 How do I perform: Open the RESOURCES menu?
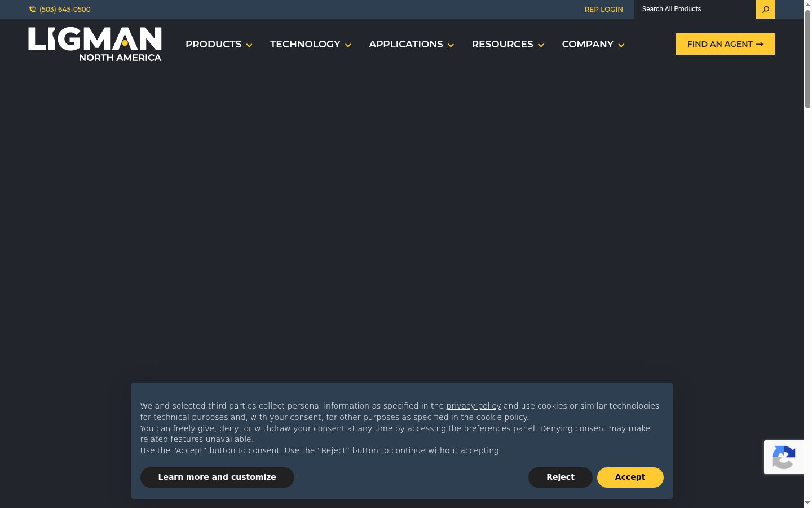(507, 44)
